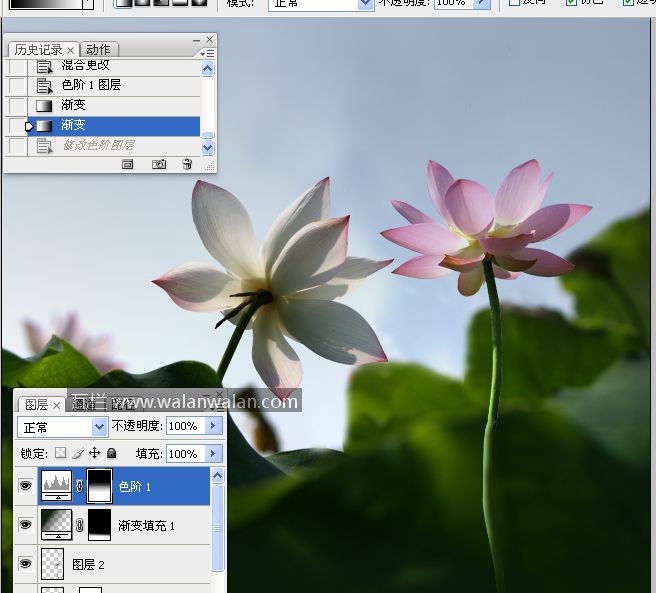Expand the 填充 fill percentage arrow
Image resolution: width=656 pixels, height=593 pixels.
click(x=212, y=453)
